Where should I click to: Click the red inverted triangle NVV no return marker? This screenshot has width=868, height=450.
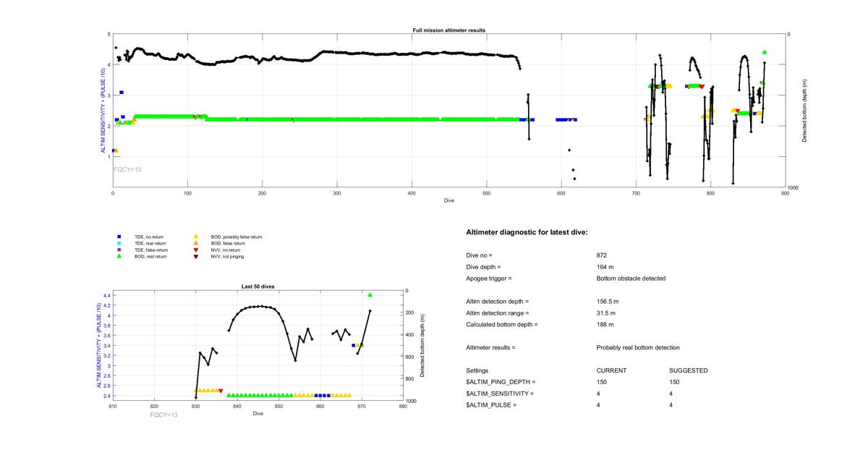197,250
